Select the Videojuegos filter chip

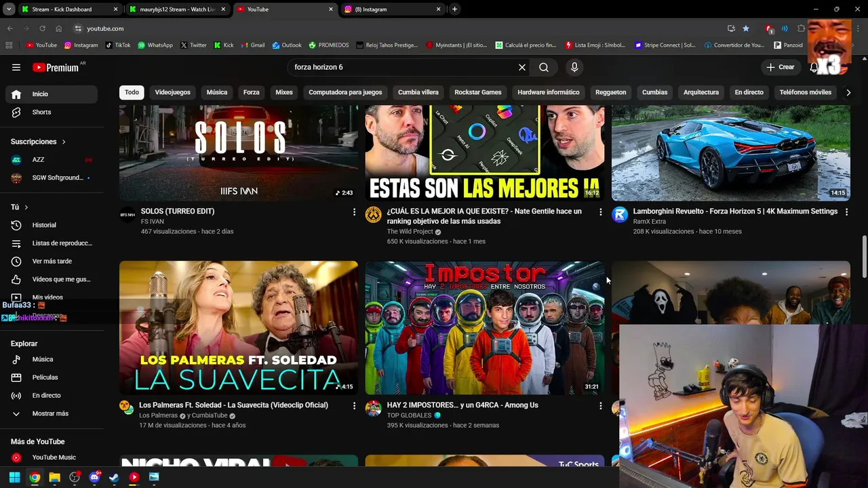[172, 92]
